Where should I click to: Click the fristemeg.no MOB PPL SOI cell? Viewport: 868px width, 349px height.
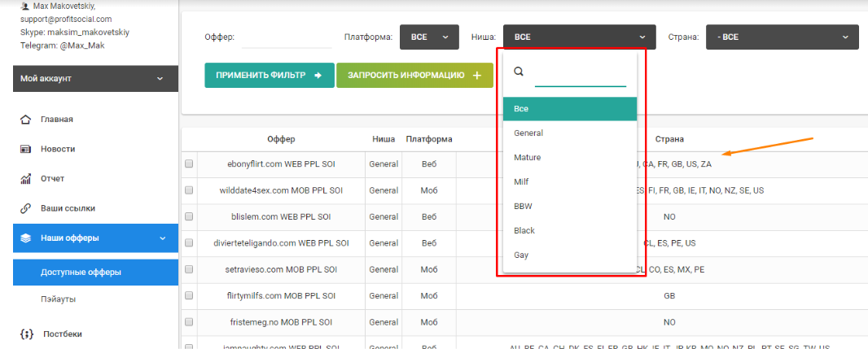tap(281, 322)
